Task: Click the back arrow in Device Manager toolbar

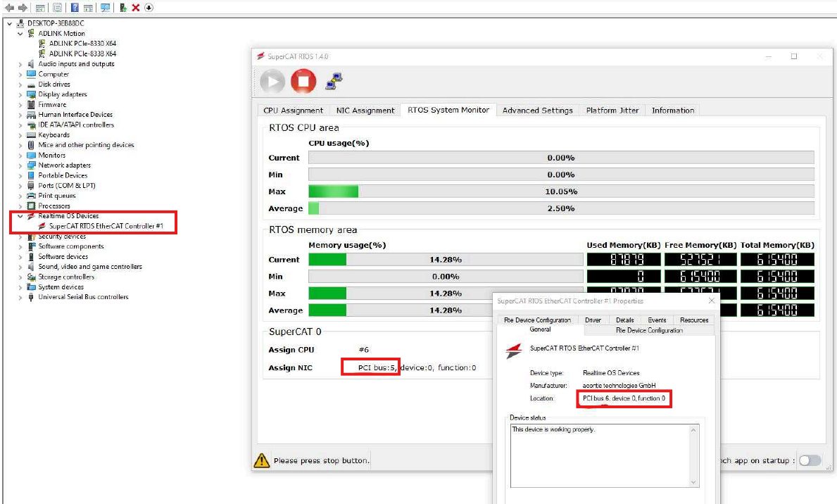Action: point(10,8)
